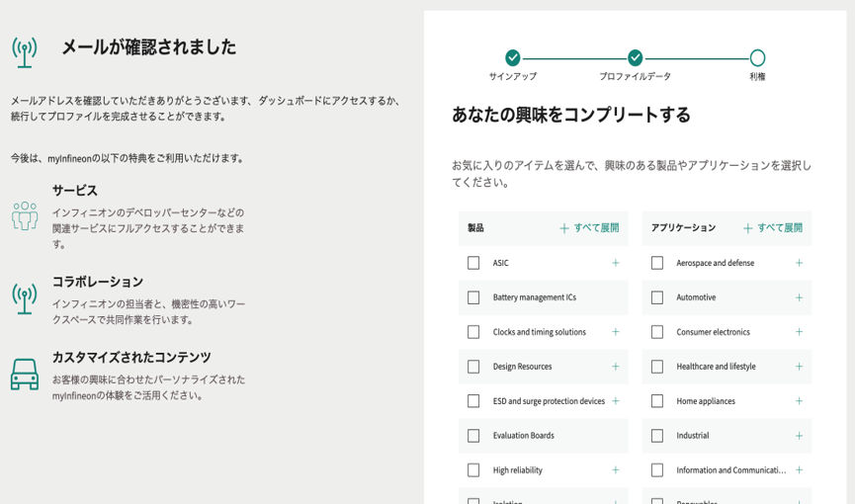Check the Healthcare and lifestyle checkbox
This screenshot has height=504, width=855.
pyautogui.click(x=657, y=367)
